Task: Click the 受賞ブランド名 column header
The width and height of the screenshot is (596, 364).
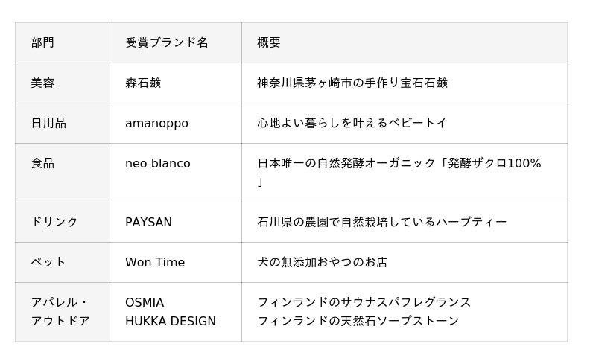Action: (x=167, y=42)
